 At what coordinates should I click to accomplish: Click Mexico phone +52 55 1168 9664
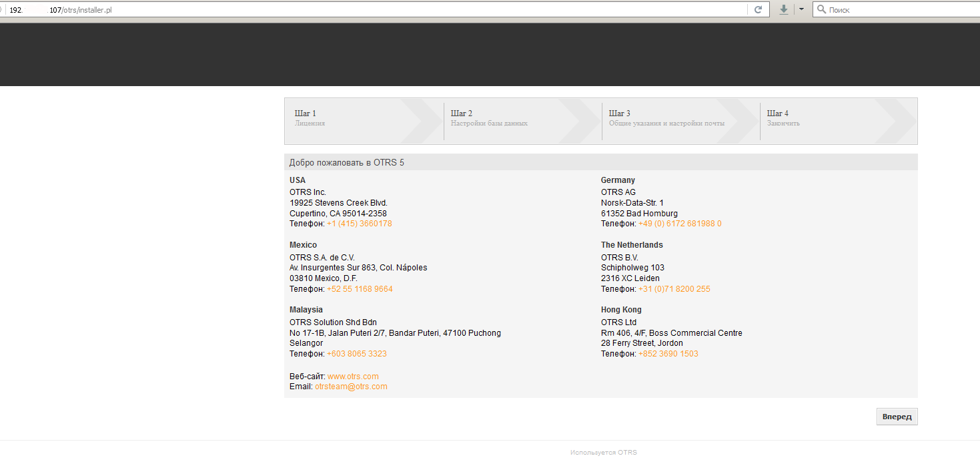360,289
